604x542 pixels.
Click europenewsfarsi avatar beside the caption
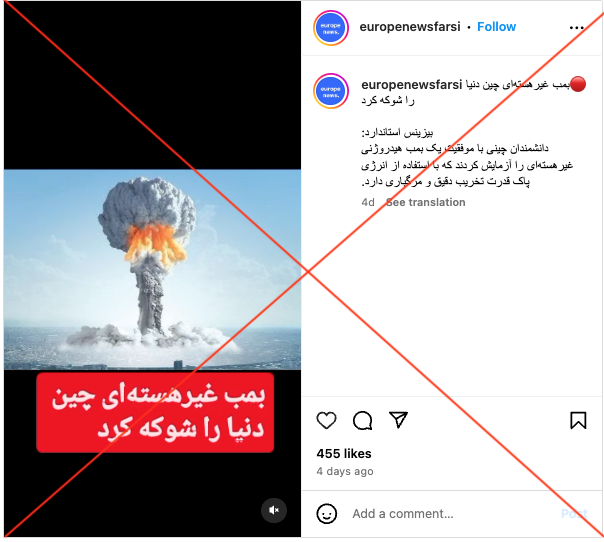point(331,91)
